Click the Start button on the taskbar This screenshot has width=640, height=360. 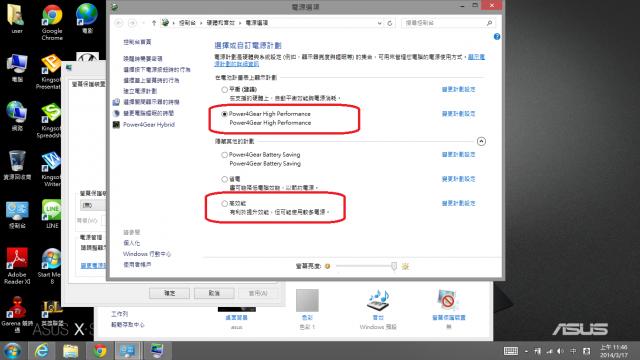pyautogui.click(x=13, y=351)
